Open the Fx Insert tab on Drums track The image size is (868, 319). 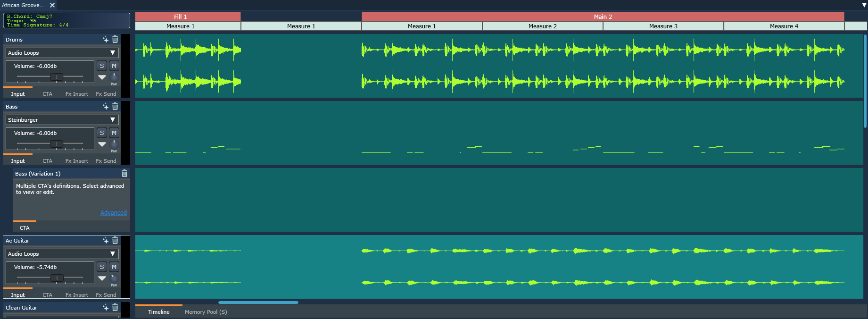point(76,94)
